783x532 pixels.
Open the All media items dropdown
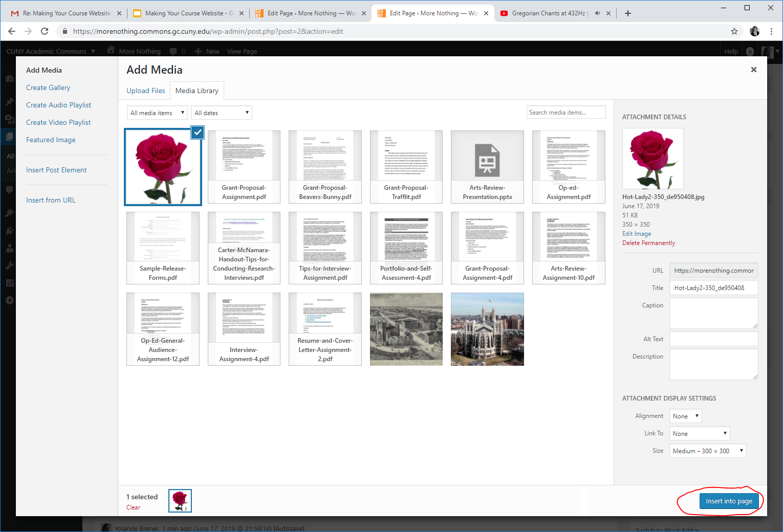[x=157, y=113]
